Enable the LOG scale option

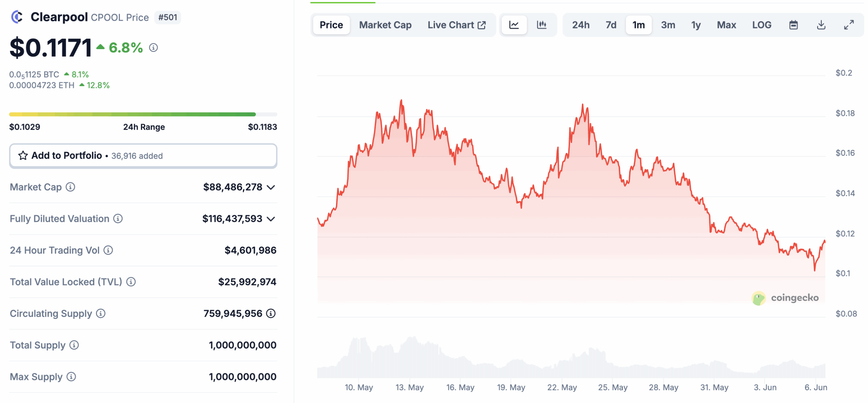coord(762,25)
